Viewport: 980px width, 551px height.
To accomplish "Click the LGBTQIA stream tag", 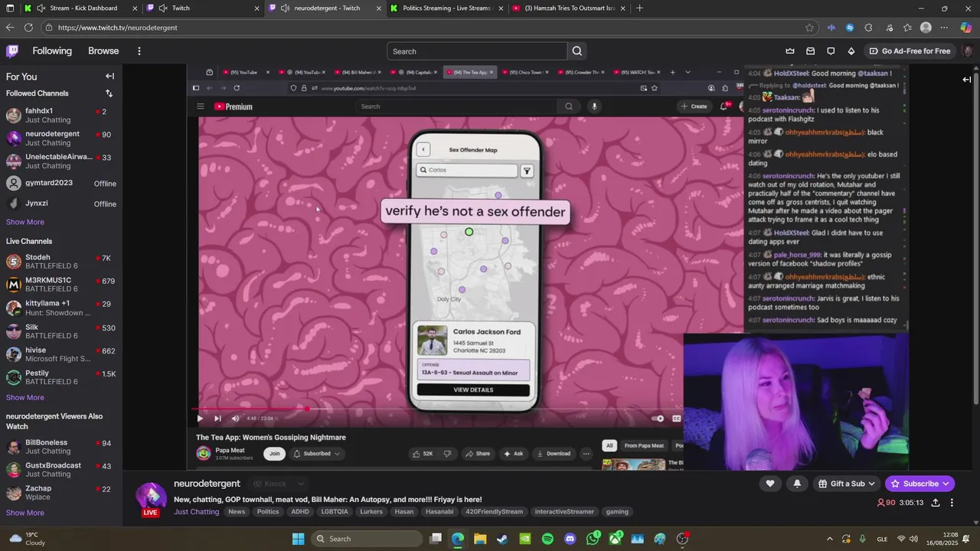I will click(335, 512).
